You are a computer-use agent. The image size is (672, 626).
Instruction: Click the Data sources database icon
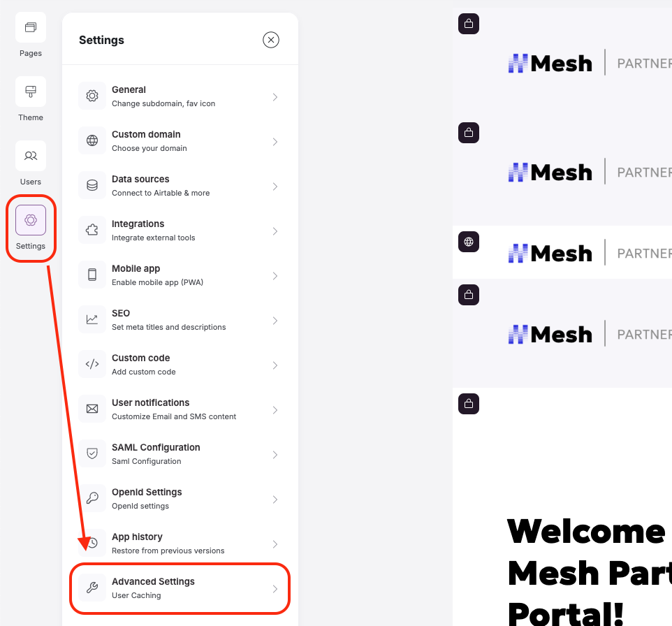coord(92,185)
